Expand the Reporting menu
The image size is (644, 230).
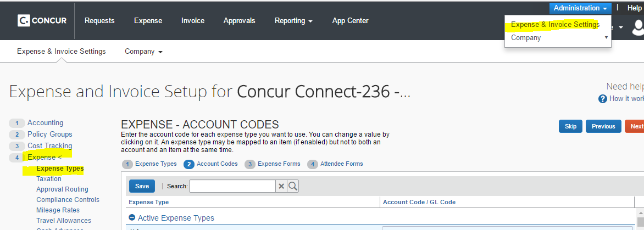[293, 20]
